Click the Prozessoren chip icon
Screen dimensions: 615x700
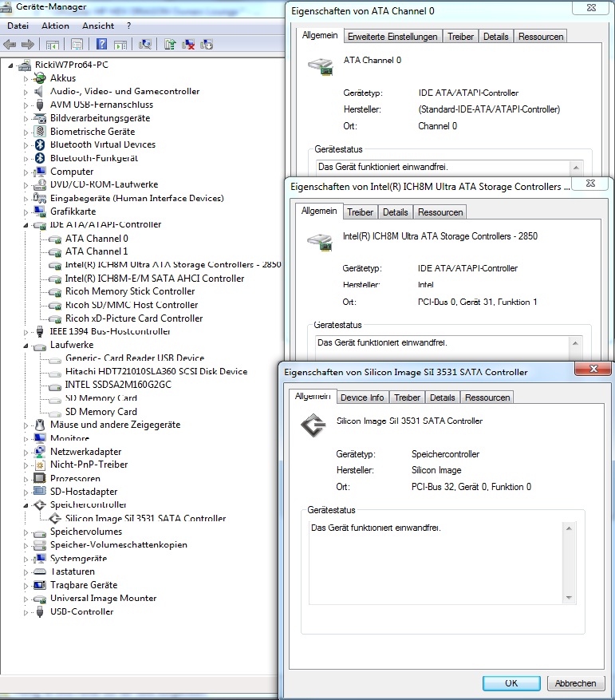(x=40, y=478)
